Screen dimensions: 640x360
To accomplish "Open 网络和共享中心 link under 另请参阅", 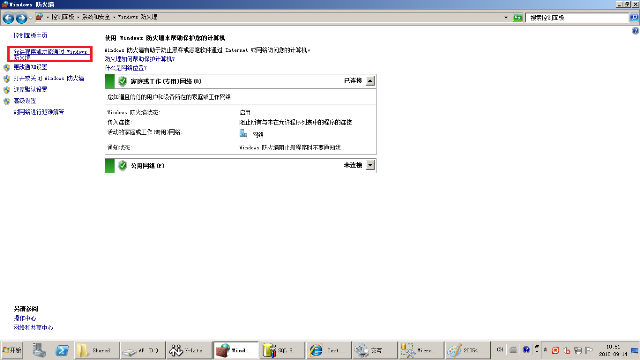I will (x=33, y=327).
